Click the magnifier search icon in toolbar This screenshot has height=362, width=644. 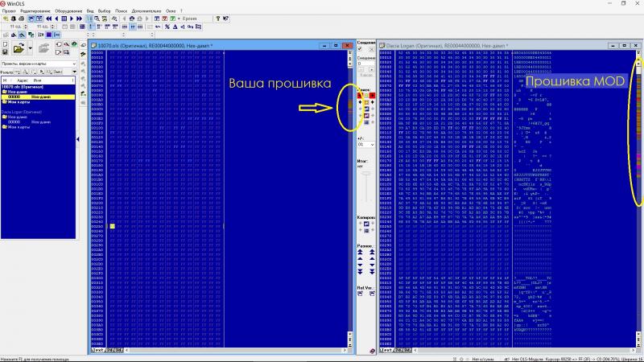97,19
